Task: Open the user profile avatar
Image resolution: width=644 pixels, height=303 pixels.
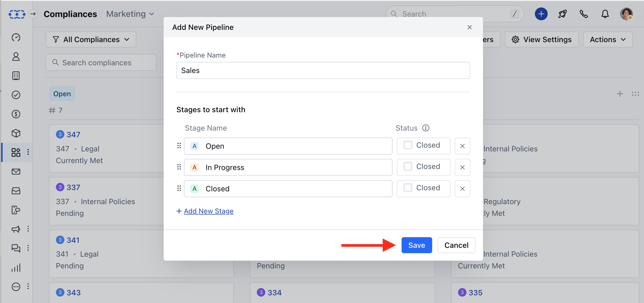Action: (x=626, y=14)
